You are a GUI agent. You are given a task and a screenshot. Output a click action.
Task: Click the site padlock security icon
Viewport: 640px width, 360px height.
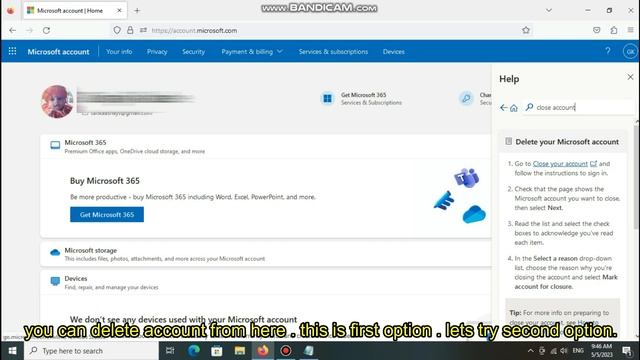(130, 30)
